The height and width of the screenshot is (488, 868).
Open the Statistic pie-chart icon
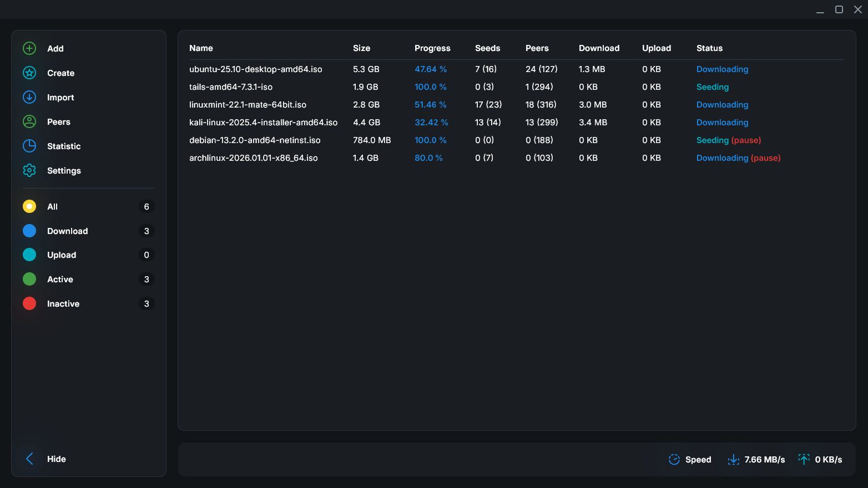[29, 146]
